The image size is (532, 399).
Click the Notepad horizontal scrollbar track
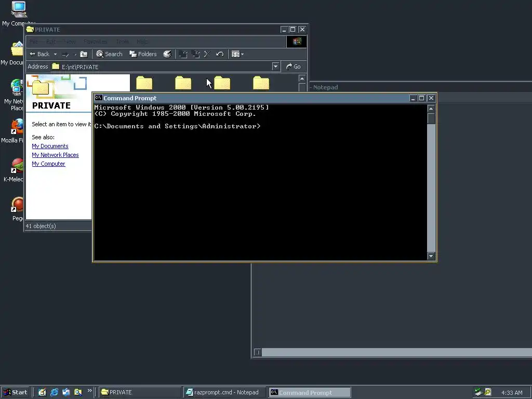[x=397, y=352]
